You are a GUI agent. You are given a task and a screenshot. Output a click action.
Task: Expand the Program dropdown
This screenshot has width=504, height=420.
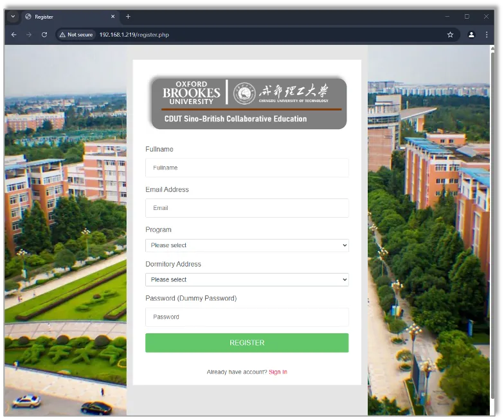point(247,245)
